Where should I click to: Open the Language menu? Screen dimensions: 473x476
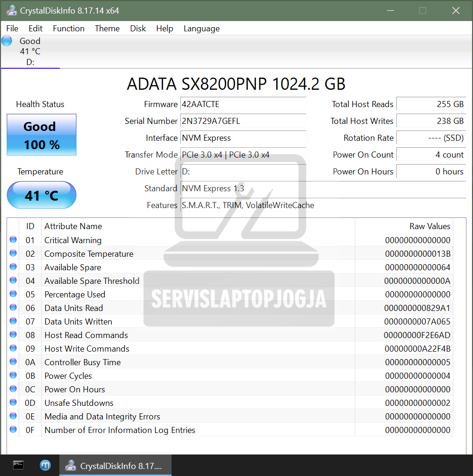201,29
